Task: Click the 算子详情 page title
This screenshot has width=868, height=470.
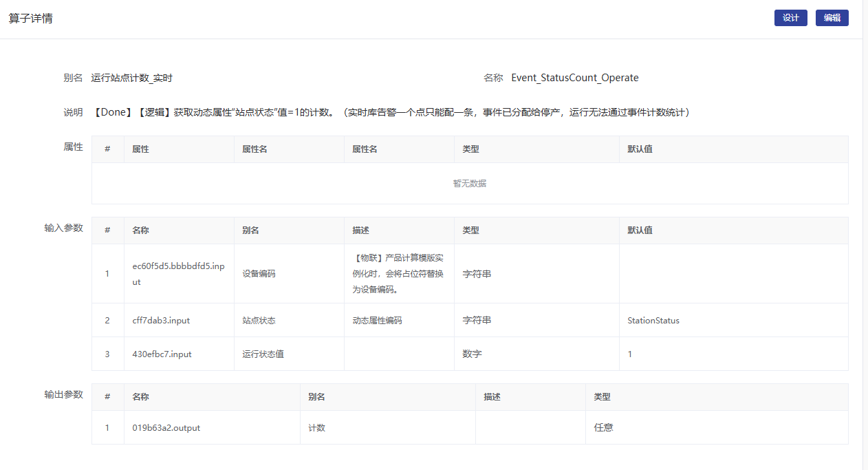Action: pyautogui.click(x=30, y=19)
